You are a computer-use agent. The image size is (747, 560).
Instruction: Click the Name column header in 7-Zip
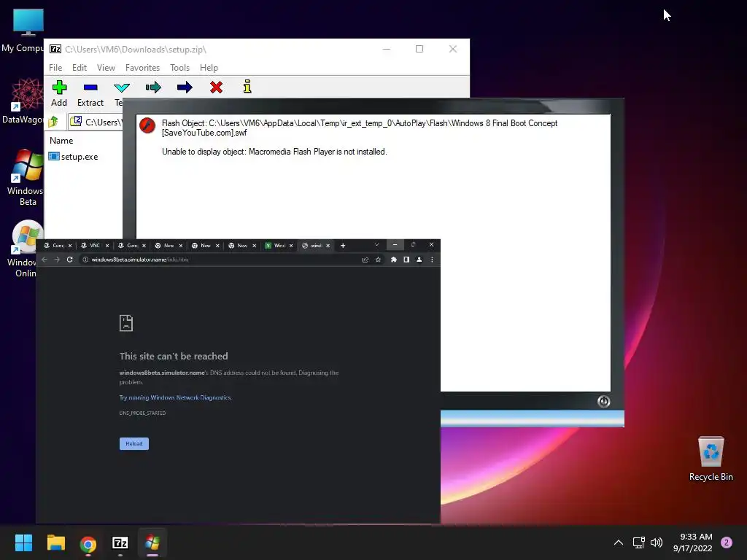(61, 141)
